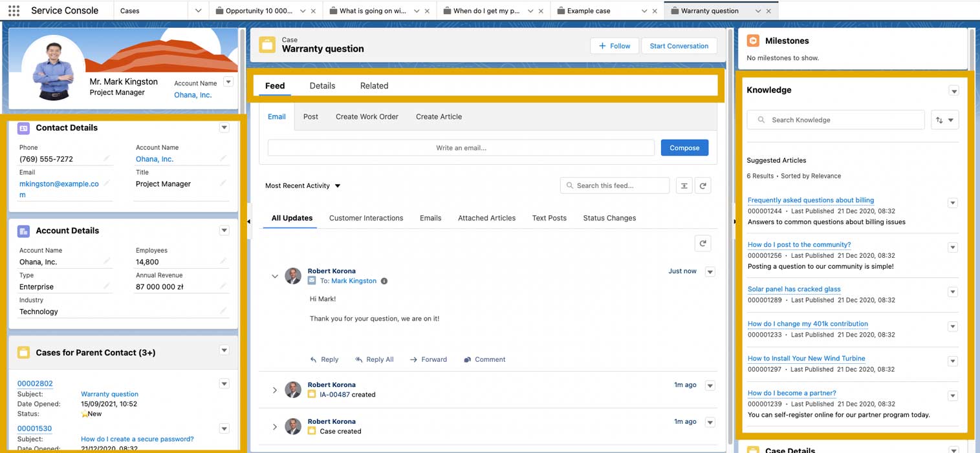This screenshot has height=453, width=980.
Task: Collapse the left sidebar with the arrow handle
Action: (x=248, y=220)
